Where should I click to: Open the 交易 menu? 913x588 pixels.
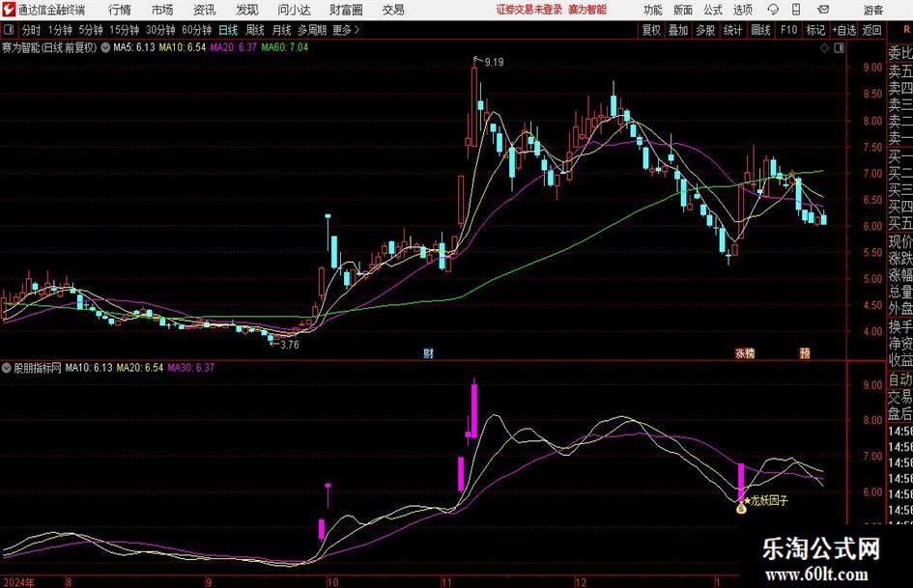[393, 10]
